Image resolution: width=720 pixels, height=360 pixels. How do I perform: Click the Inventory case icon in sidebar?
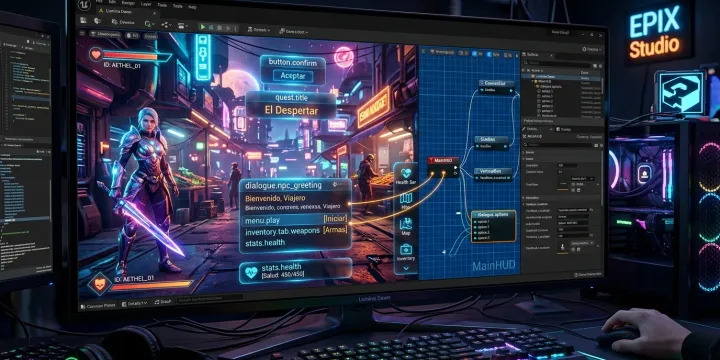point(406,250)
